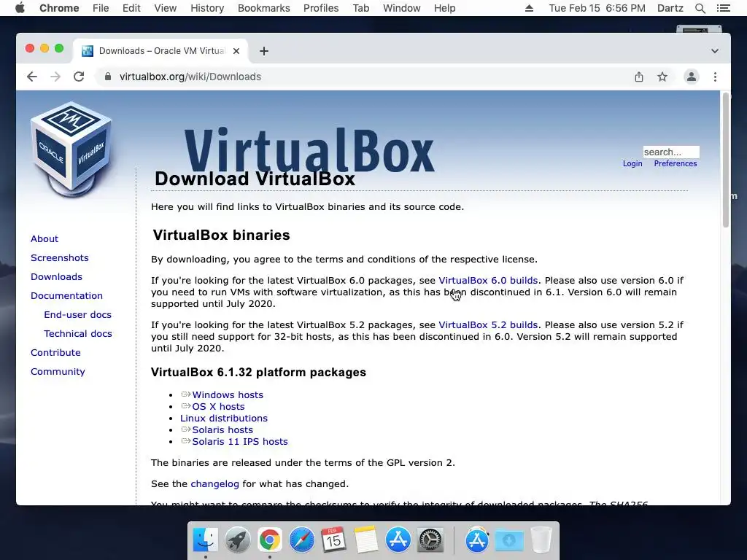Open the Preferences link
747x560 pixels.
[x=675, y=163]
